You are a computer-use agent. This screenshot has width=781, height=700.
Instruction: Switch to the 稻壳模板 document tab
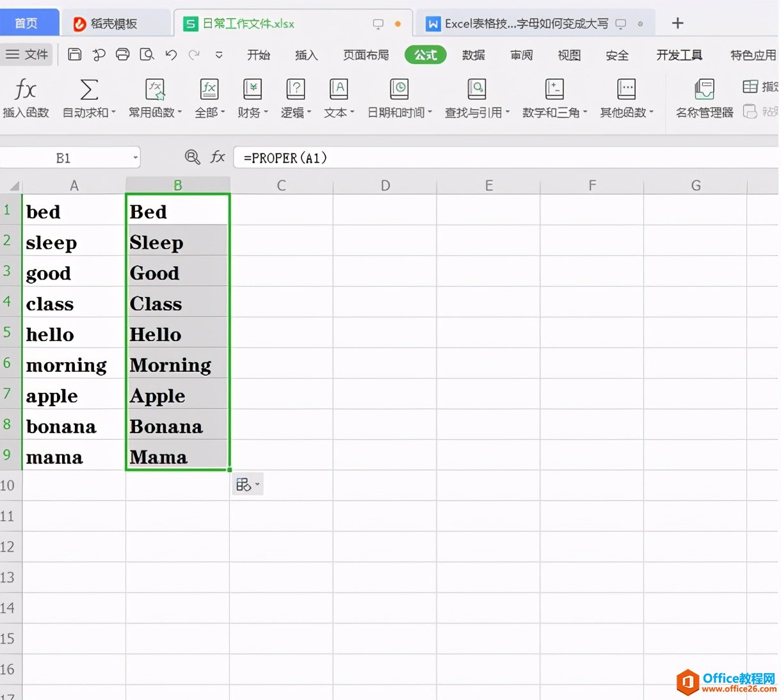point(114,24)
